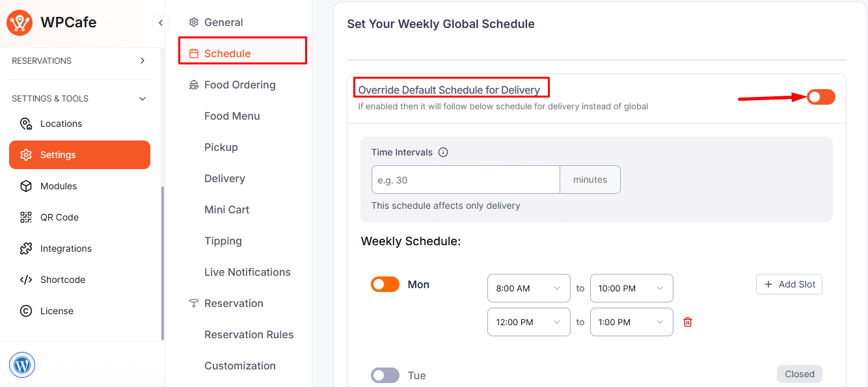Open the Integrations puzzle icon page
868x387 pixels.
26,248
